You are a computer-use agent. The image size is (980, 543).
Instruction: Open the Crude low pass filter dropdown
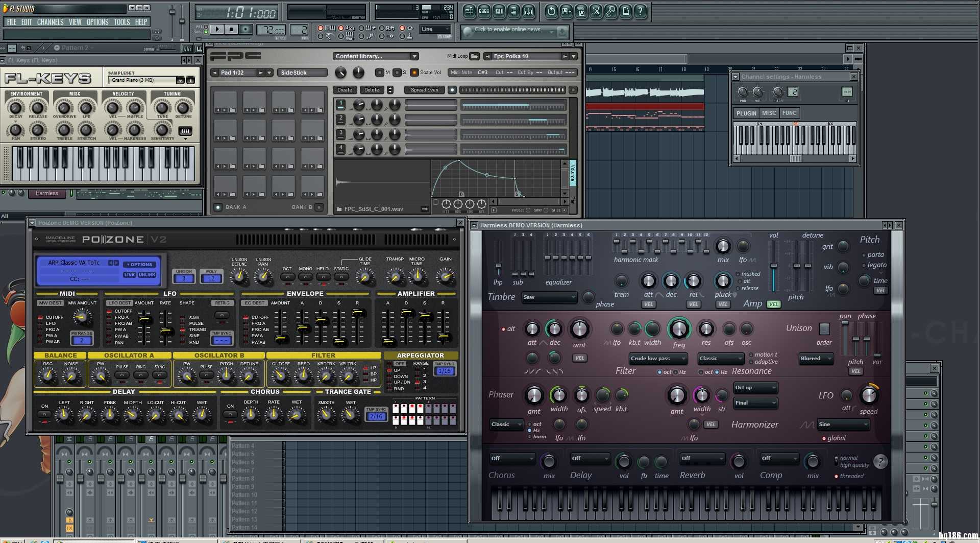(x=657, y=359)
